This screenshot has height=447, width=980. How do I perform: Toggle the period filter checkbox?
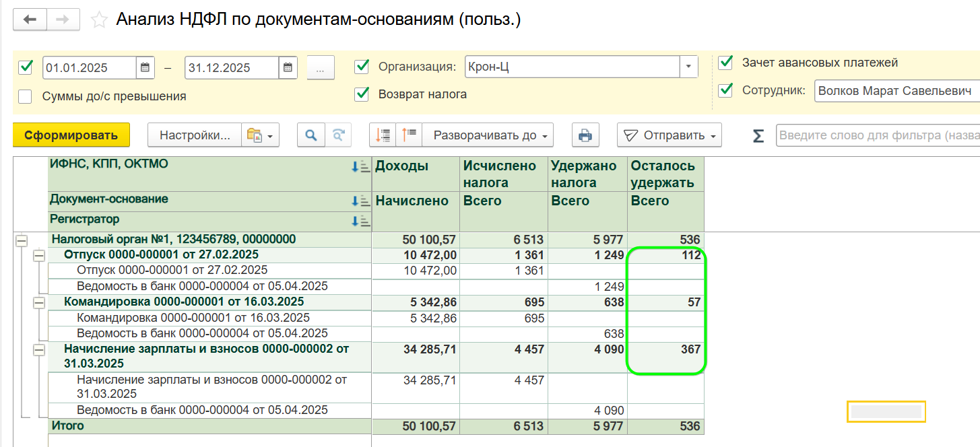[26, 67]
